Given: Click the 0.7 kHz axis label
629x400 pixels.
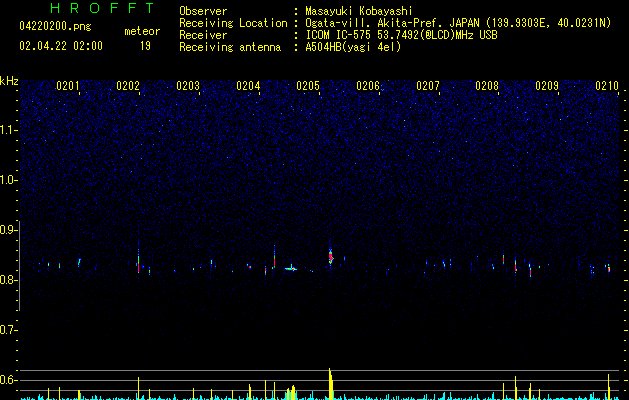Looking at the screenshot, I should [8, 330].
